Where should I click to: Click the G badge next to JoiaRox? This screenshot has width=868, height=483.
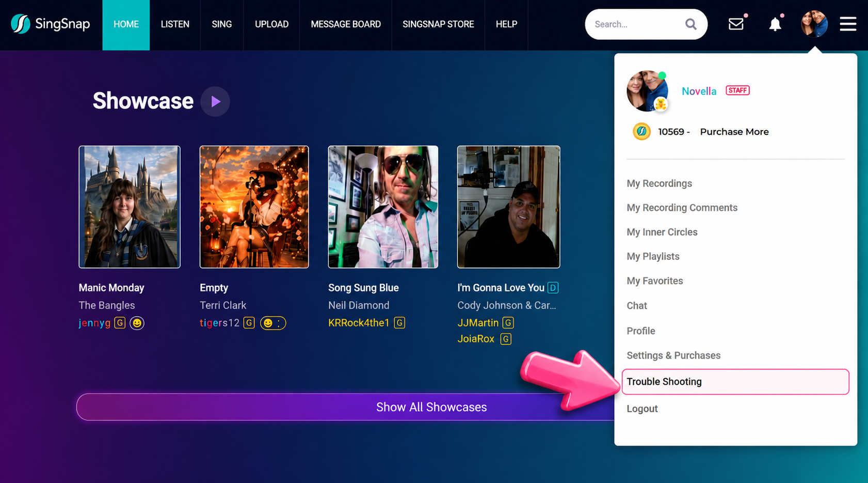coord(506,339)
